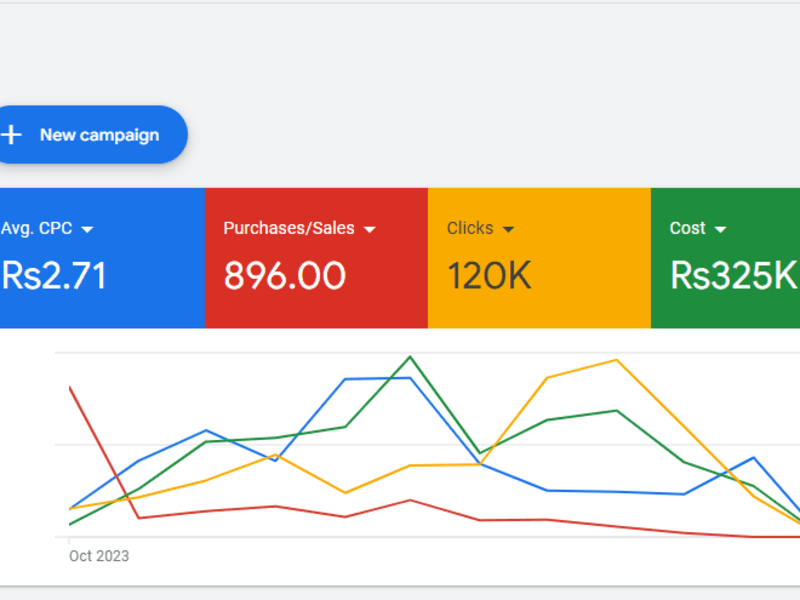Expand the Avg. CPC metric dropdown arrow
800x600 pixels.
coord(87,230)
